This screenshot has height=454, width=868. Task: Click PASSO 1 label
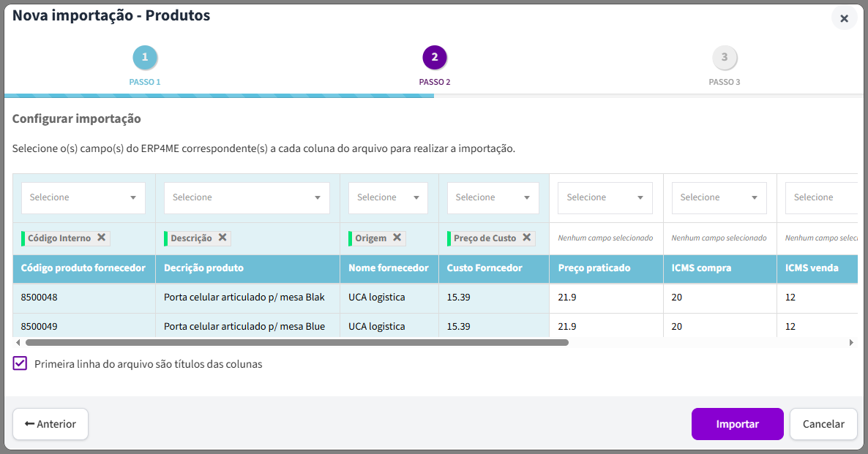145,82
